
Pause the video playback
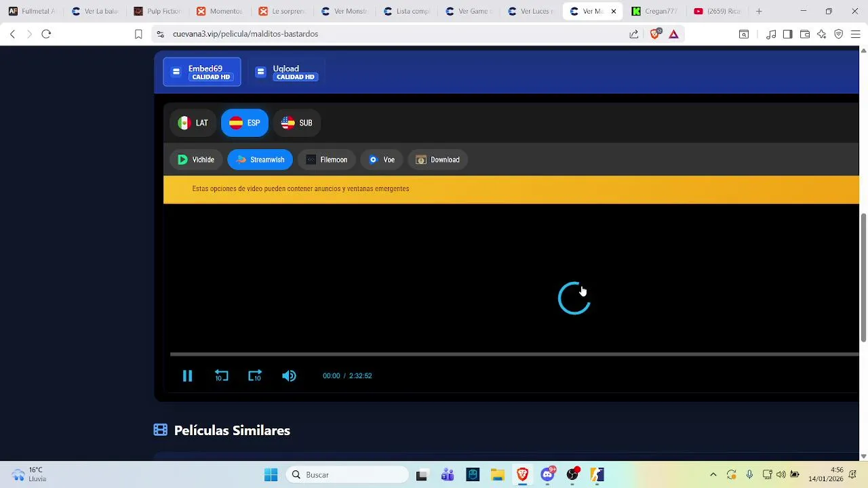[187, 375]
